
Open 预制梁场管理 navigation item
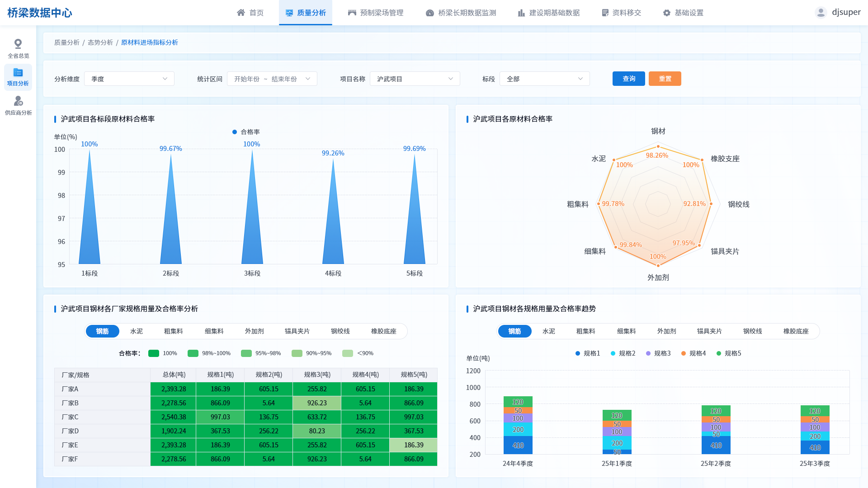[x=376, y=13]
